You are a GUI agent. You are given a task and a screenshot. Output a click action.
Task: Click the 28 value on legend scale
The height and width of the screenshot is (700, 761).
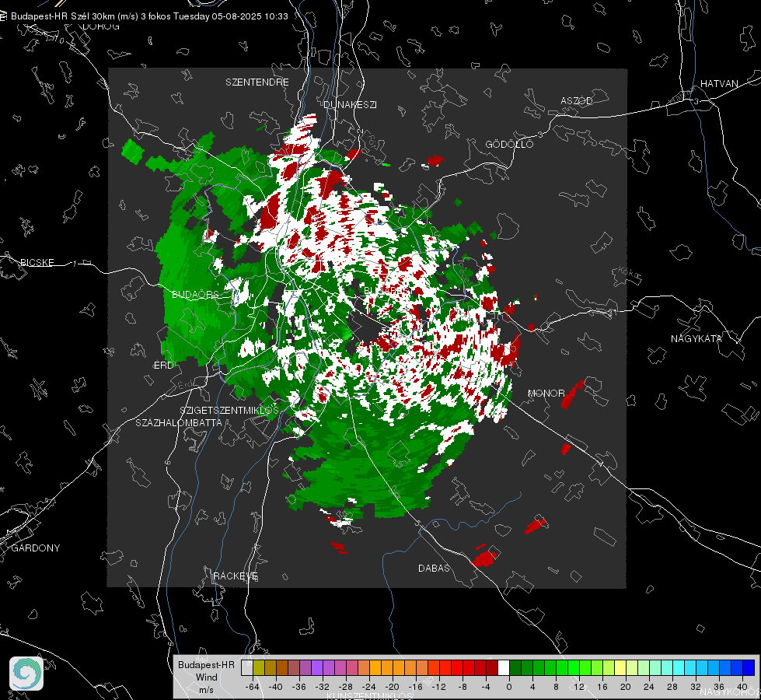(672, 687)
